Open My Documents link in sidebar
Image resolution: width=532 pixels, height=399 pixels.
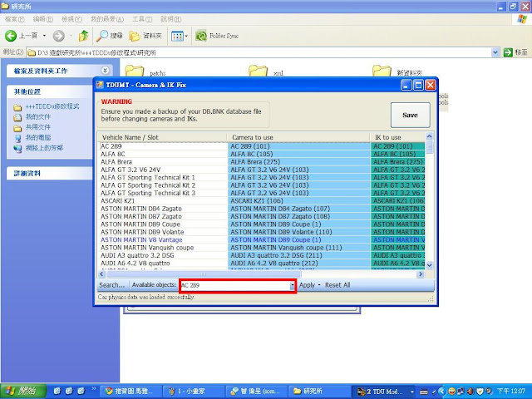tap(38, 117)
